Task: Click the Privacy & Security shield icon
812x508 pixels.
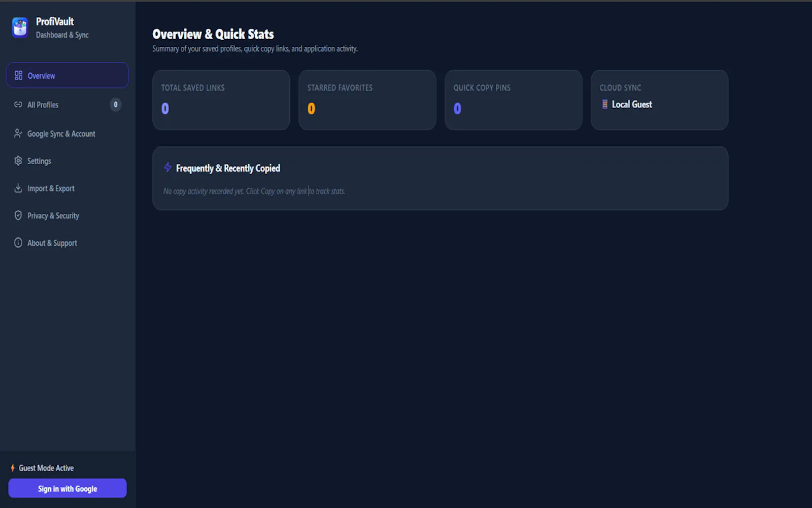Action: pos(18,215)
